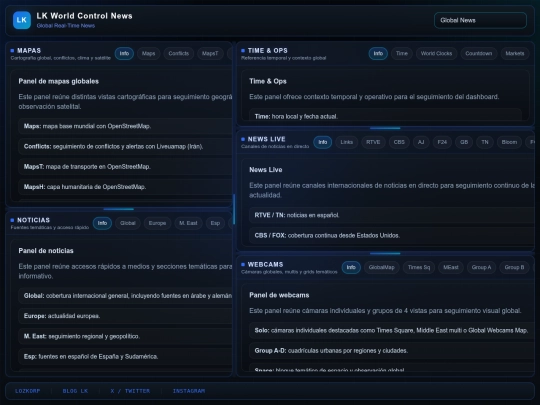540x405 pixels.
Task: Select the GB channel tab
Action: coord(464,142)
